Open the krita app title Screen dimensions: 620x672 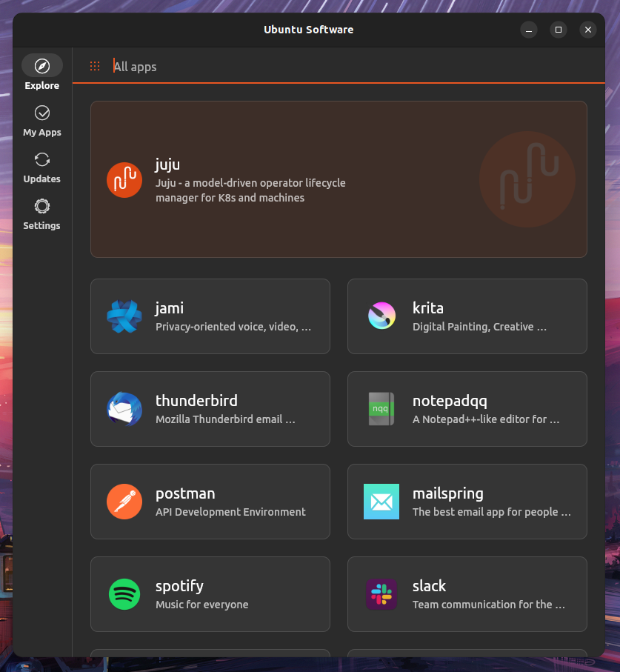pos(428,308)
